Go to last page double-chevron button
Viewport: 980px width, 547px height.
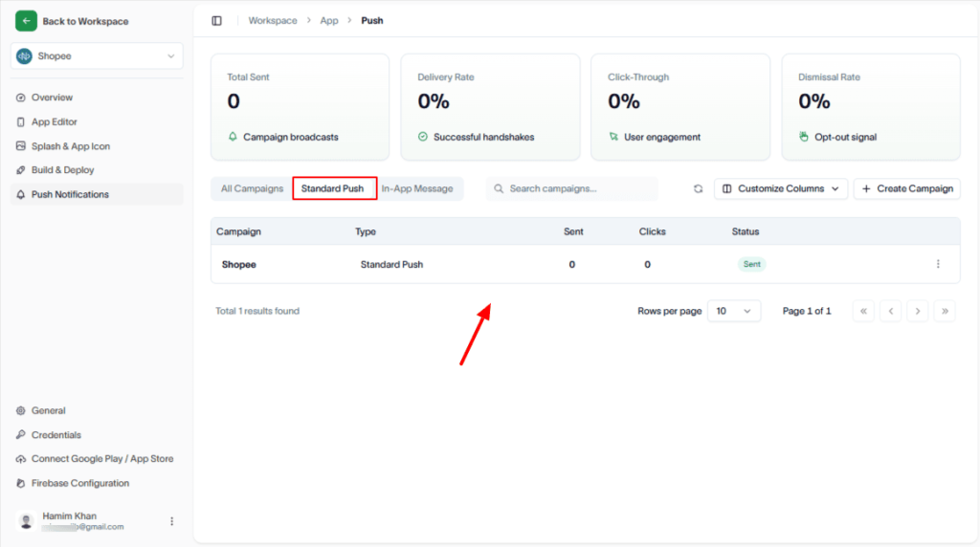[945, 311]
